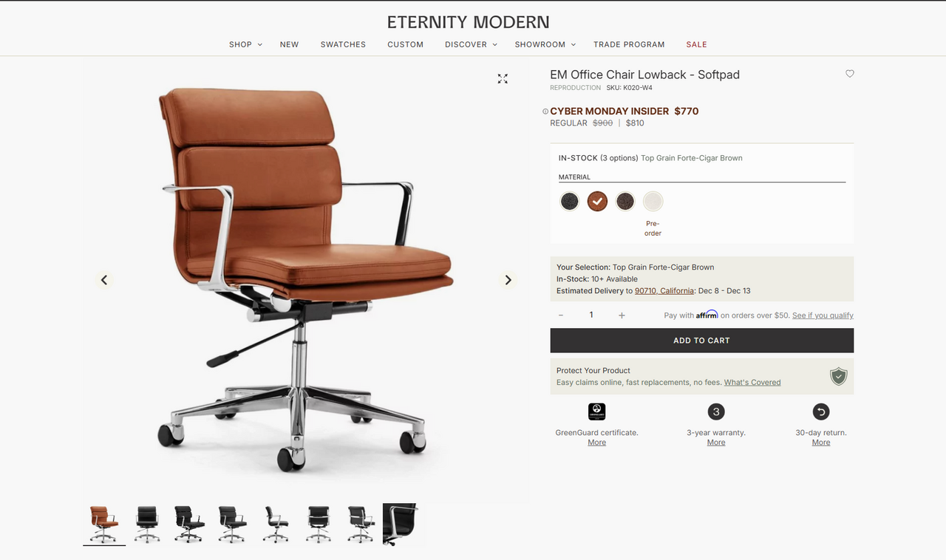The height and width of the screenshot is (560, 946).
Task: Open the What's Covered link
Action: tap(752, 383)
